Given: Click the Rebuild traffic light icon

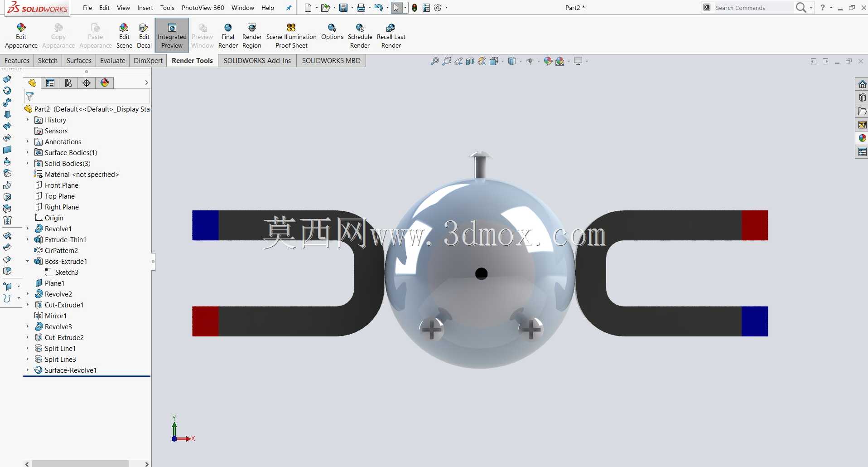Looking at the screenshot, I should 414,8.
